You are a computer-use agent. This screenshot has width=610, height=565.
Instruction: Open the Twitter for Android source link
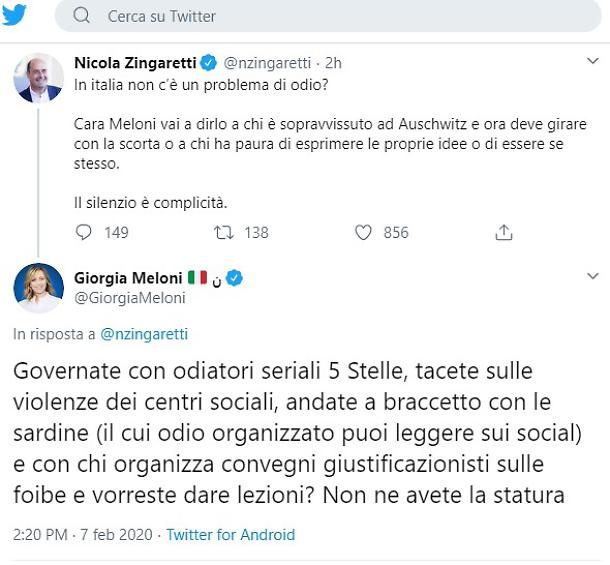pyautogui.click(x=231, y=534)
